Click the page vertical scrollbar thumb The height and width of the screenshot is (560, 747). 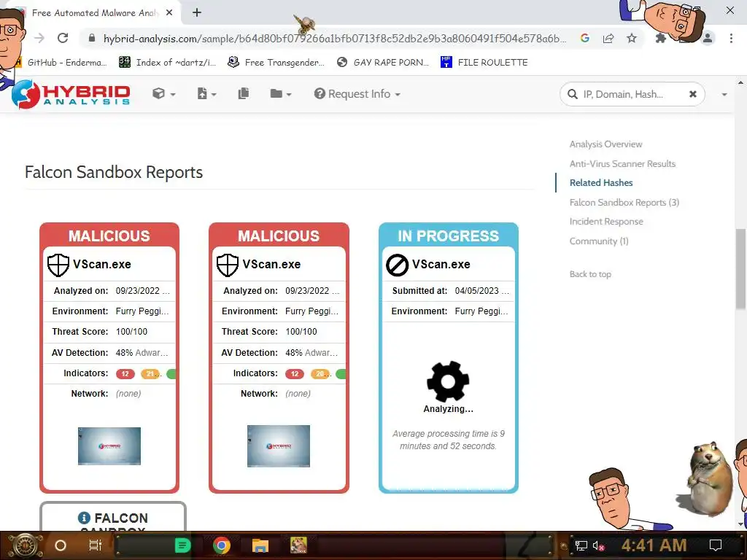[x=740, y=269]
